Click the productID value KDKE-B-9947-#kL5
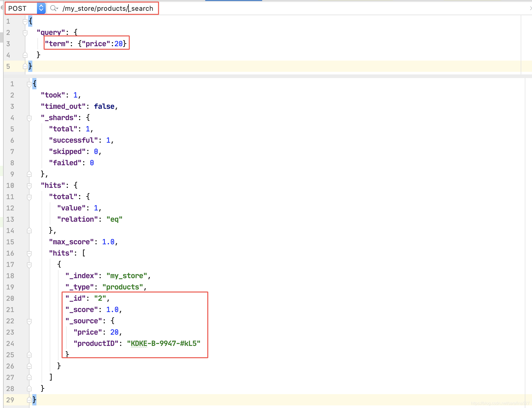Viewport: 532px width, 408px height. [164, 343]
